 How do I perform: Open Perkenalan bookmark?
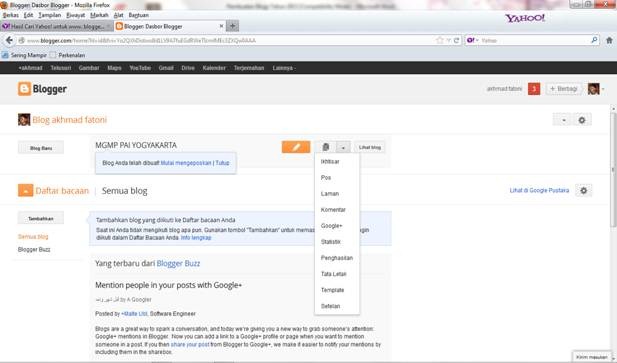(68, 55)
